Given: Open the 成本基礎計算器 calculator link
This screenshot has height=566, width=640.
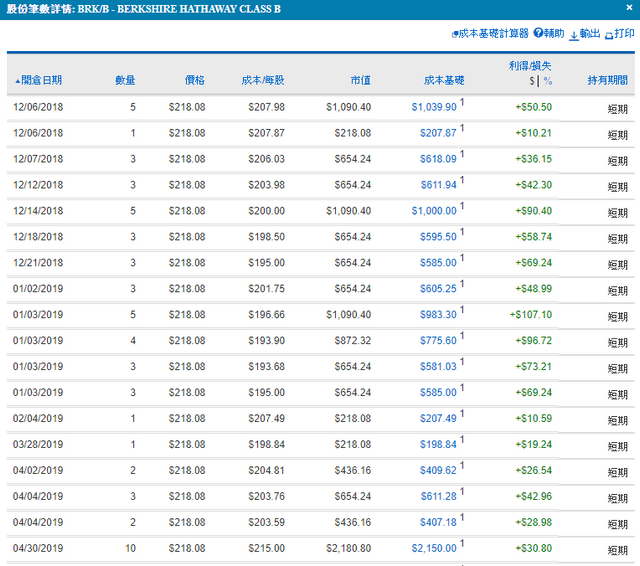Looking at the screenshot, I should 490,33.
